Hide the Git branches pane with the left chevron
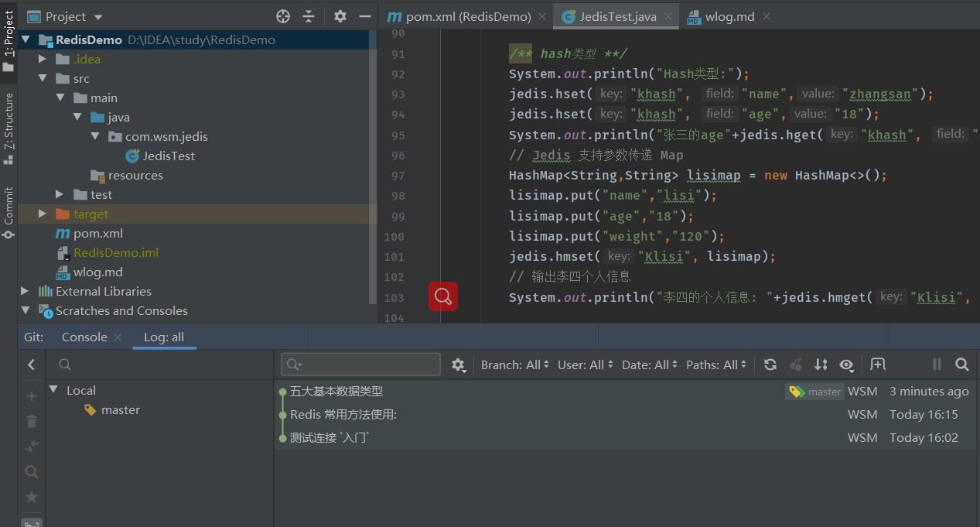Screen dimensions: 980x527 tap(31, 364)
